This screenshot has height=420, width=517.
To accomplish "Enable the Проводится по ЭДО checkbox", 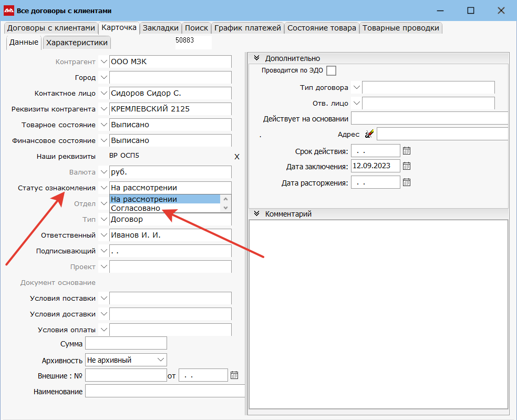I will (331, 70).
